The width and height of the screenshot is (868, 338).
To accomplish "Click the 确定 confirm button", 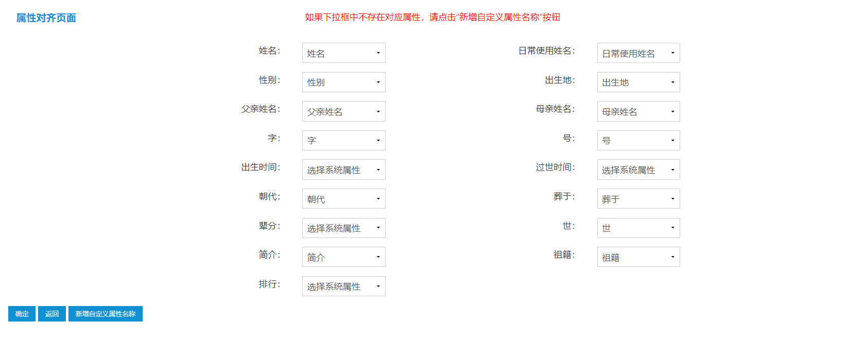I will pyautogui.click(x=22, y=314).
